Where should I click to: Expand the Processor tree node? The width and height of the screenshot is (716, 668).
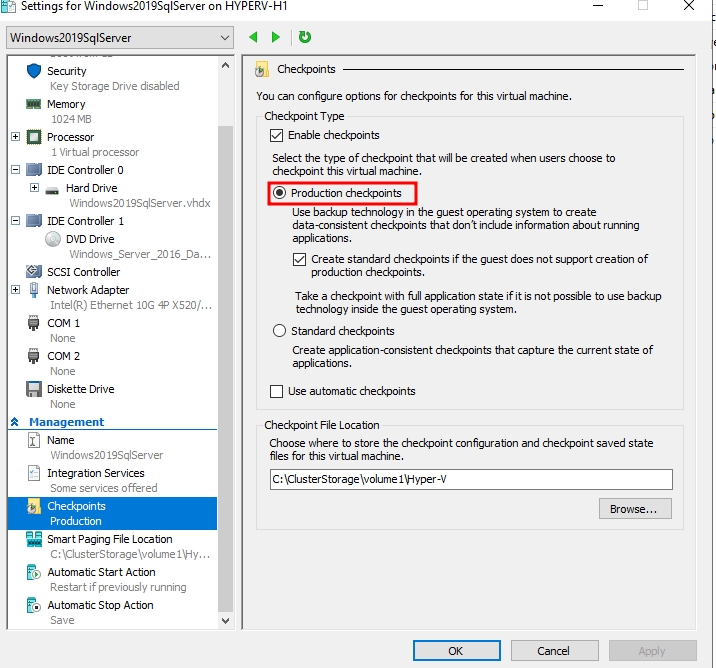15,137
